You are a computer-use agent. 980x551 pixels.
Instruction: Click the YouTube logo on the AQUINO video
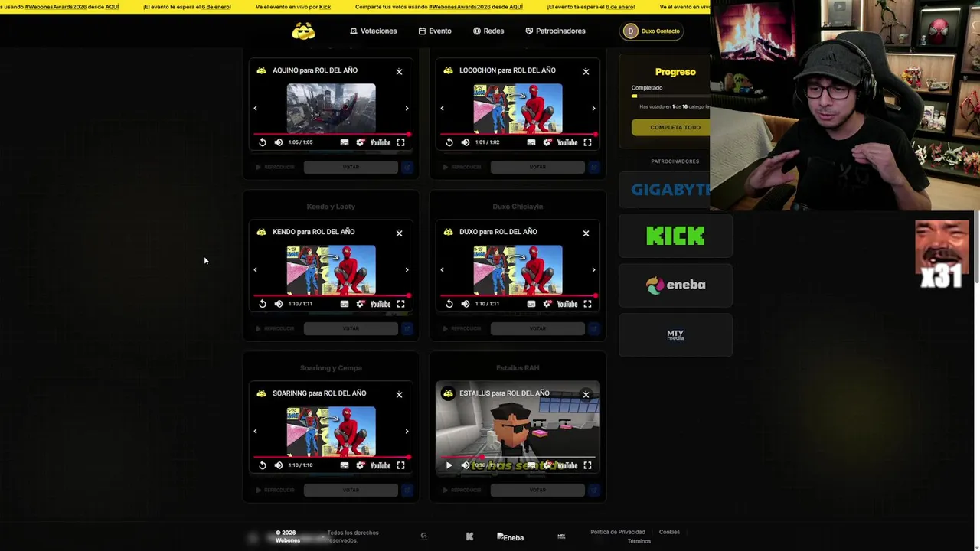(x=381, y=142)
